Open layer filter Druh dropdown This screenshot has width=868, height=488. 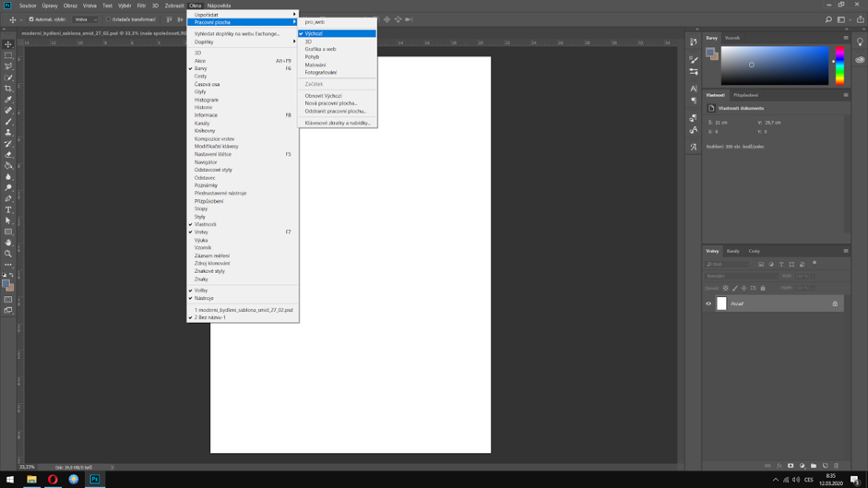click(x=726, y=264)
